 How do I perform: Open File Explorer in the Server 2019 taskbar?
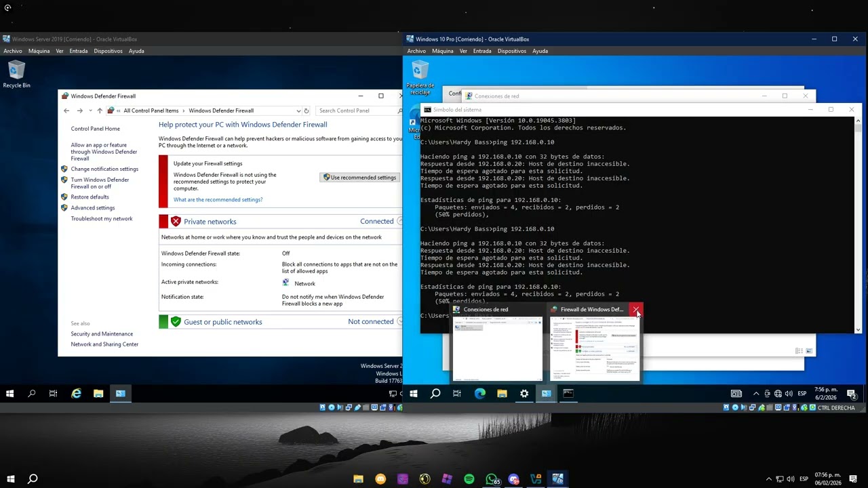point(98,393)
